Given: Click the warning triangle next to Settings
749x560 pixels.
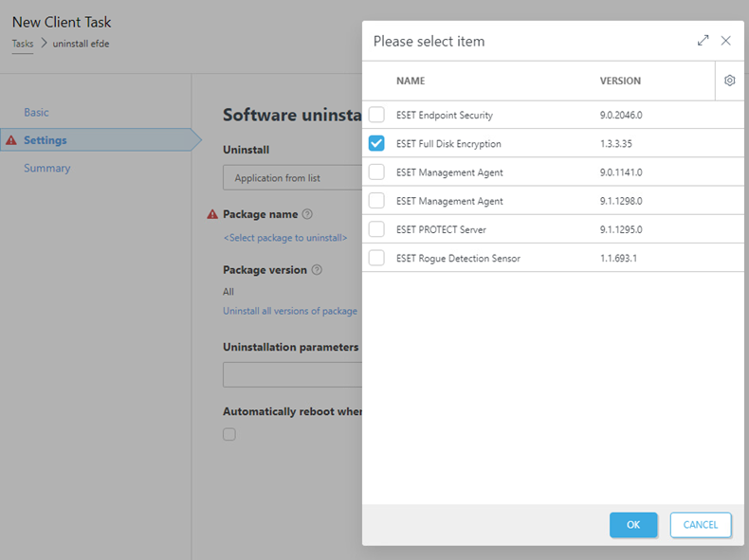Looking at the screenshot, I should pos(11,140).
